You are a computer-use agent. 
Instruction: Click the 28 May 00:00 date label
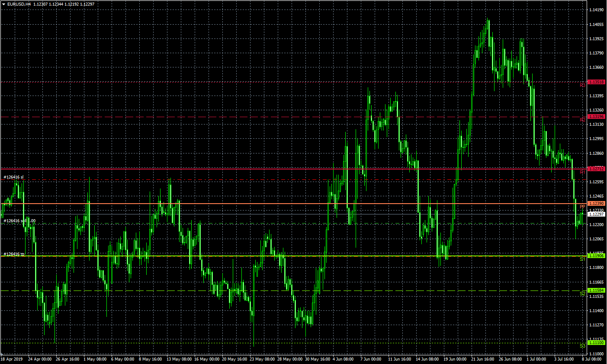(290, 359)
